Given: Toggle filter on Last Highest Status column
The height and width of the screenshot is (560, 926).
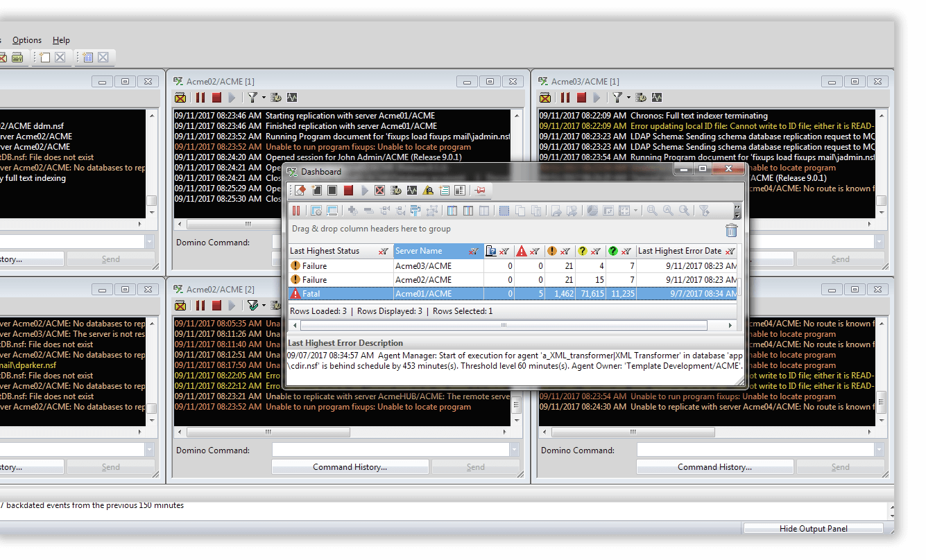Looking at the screenshot, I should tap(384, 252).
